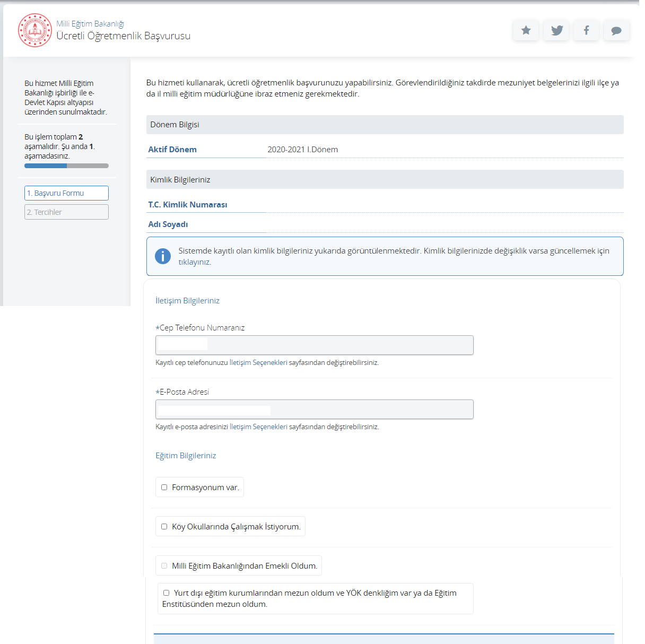Click the Milli Eğitim Bakanlığı logo
Screen dimensions: 645x644
pyautogui.click(x=35, y=30)
